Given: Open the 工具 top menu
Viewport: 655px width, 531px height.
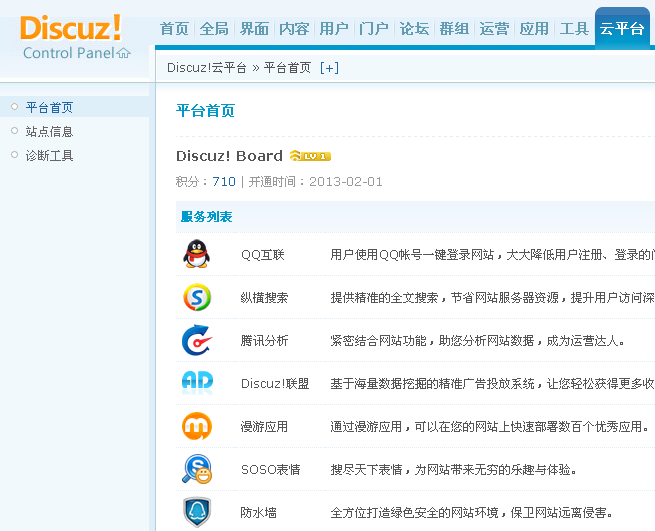Looking at the screenshot, I should coord(574,29).
